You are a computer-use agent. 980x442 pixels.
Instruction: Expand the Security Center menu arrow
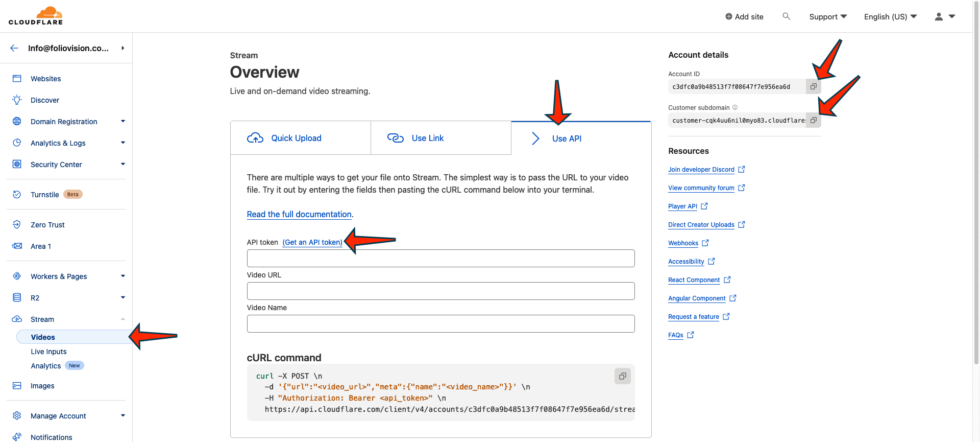123,165
